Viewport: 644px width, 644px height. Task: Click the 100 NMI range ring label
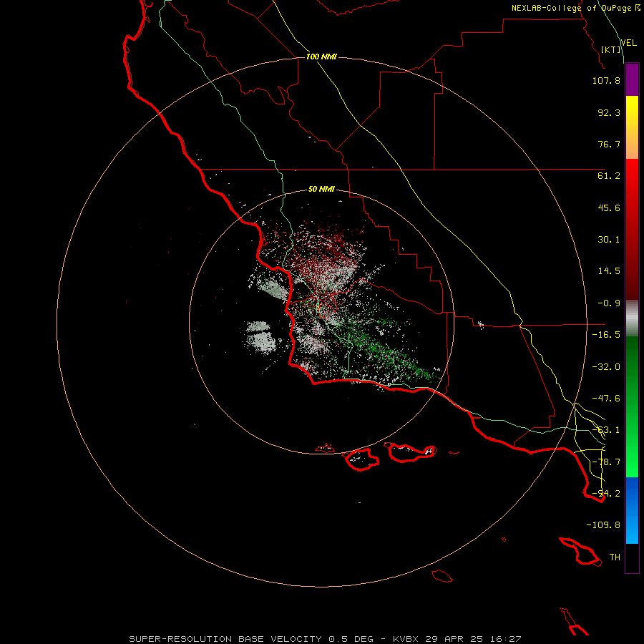click(x=321, y=57)
